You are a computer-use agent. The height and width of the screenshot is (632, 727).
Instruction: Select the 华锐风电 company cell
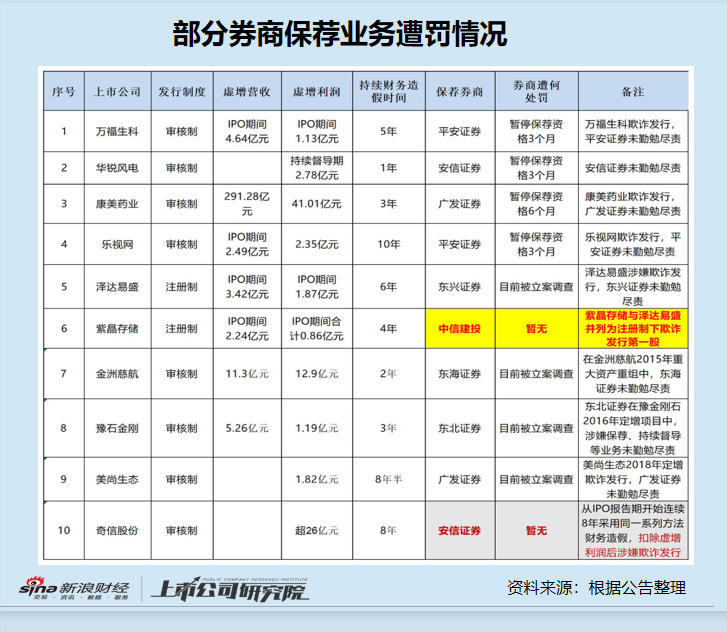click(117, 168)
